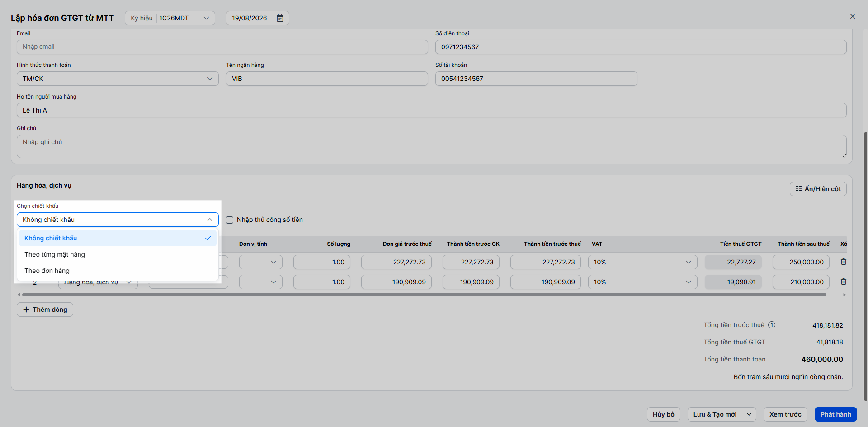Issue the invoice with Phát hành

(x=835, y=414)
